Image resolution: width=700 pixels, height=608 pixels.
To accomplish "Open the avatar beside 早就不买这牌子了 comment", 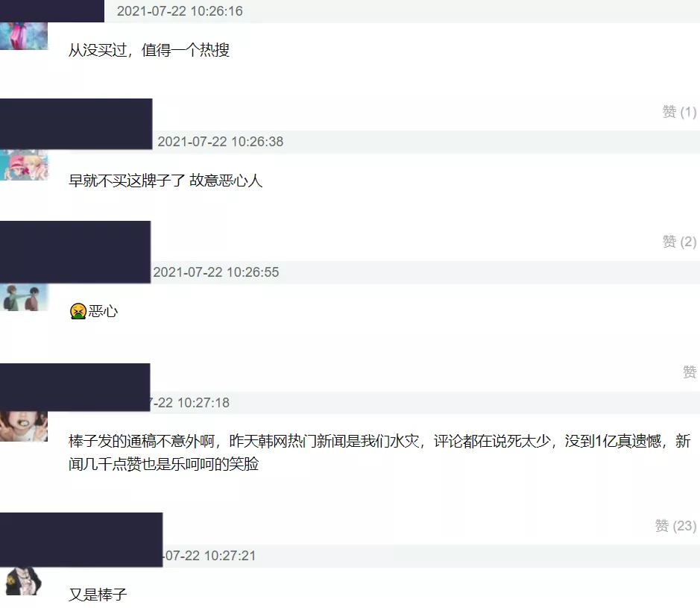I will (24, 165).
